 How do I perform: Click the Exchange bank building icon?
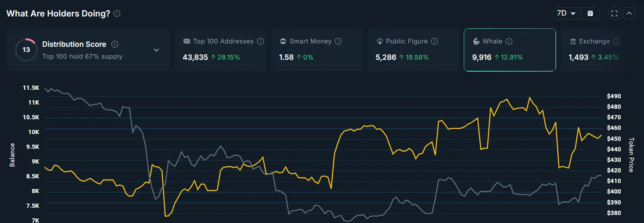point(573,41)
